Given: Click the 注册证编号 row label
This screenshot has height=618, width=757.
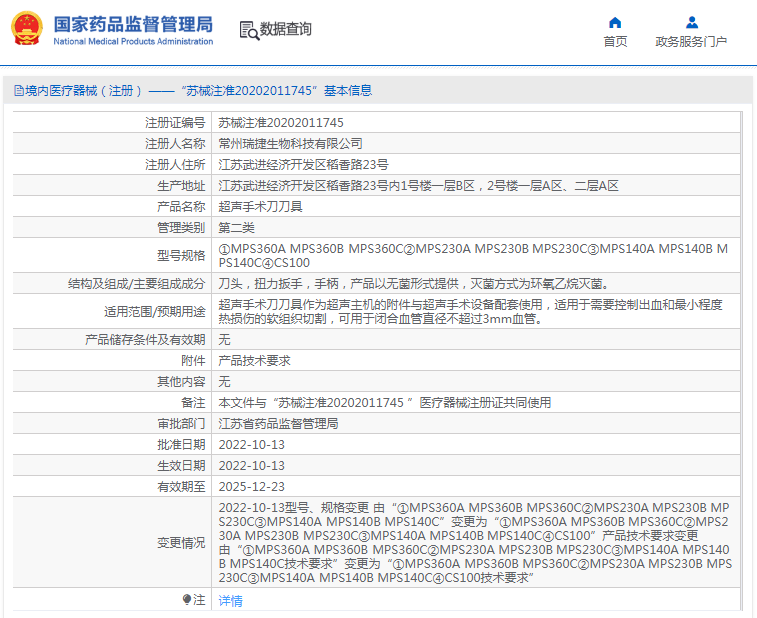Looking at the screenshot, I should (x=175, y=123).
